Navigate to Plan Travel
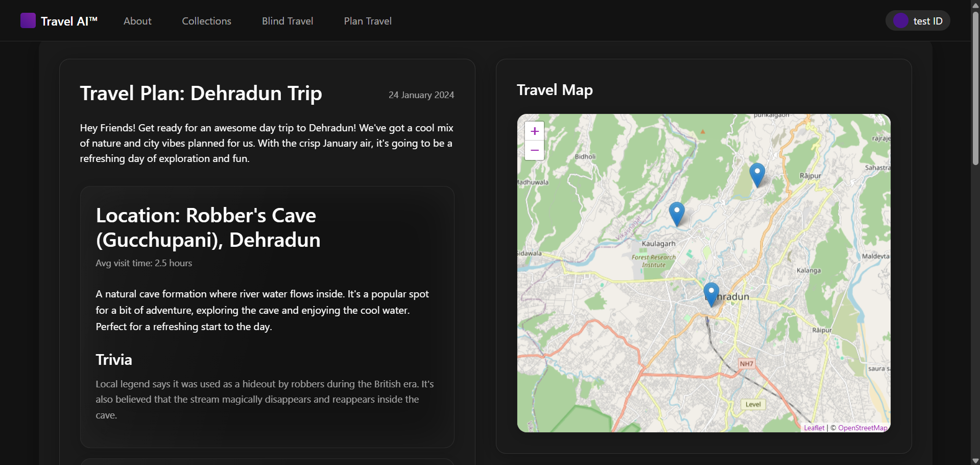 (368, 21)
